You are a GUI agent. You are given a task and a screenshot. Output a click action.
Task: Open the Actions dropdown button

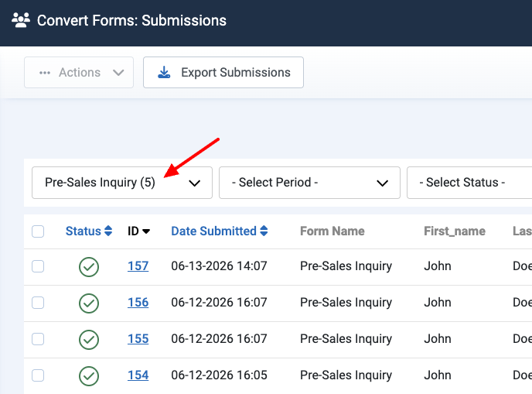[79, 72]
